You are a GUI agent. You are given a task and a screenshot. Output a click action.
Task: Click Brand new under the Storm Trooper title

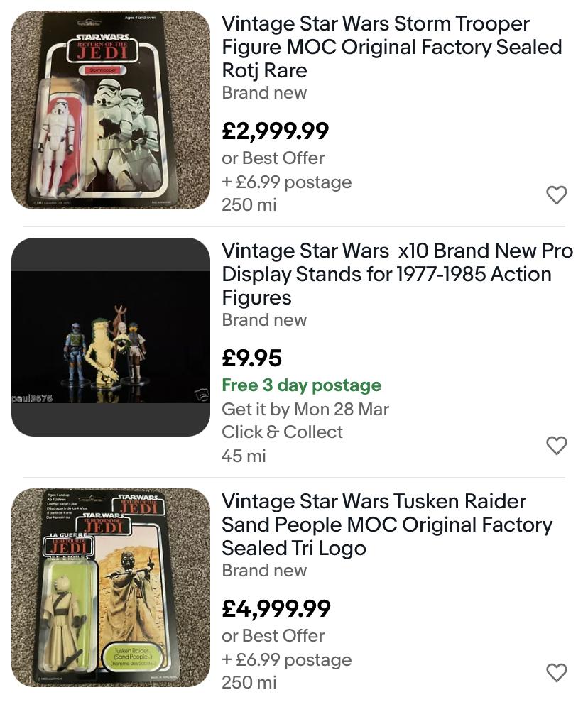click(x=264, y=93)
